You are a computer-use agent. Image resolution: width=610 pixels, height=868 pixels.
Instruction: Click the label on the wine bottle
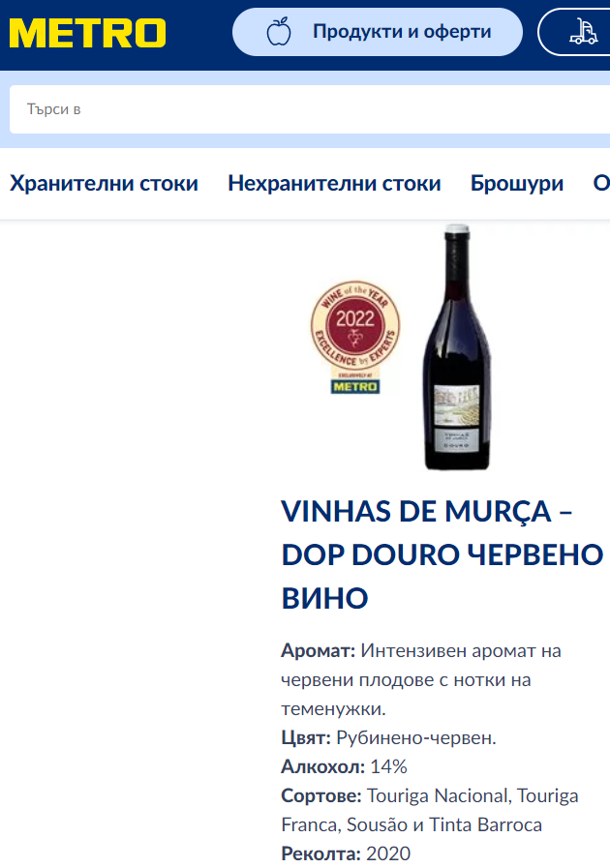pyautogui.click(x=456, y=419)
